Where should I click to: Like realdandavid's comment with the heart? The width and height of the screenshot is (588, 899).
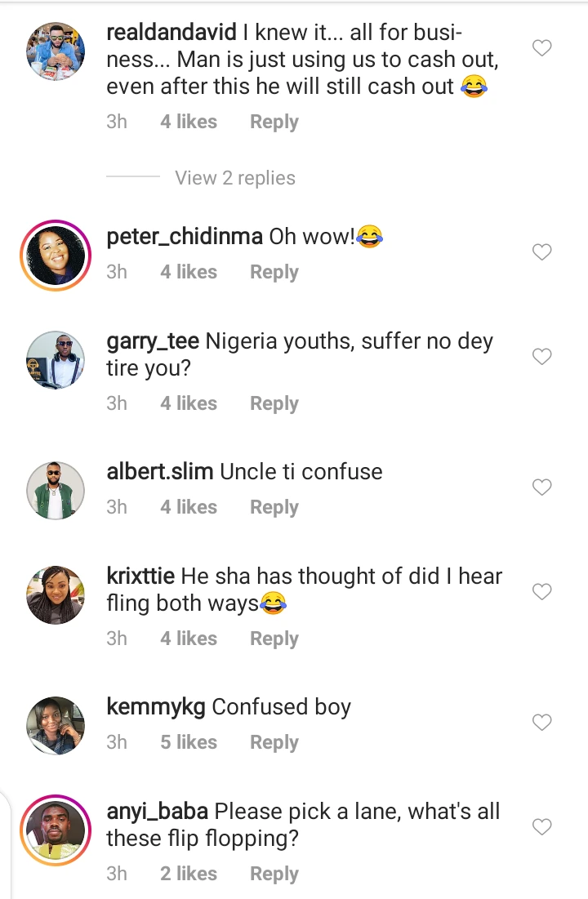pos(541,48)
